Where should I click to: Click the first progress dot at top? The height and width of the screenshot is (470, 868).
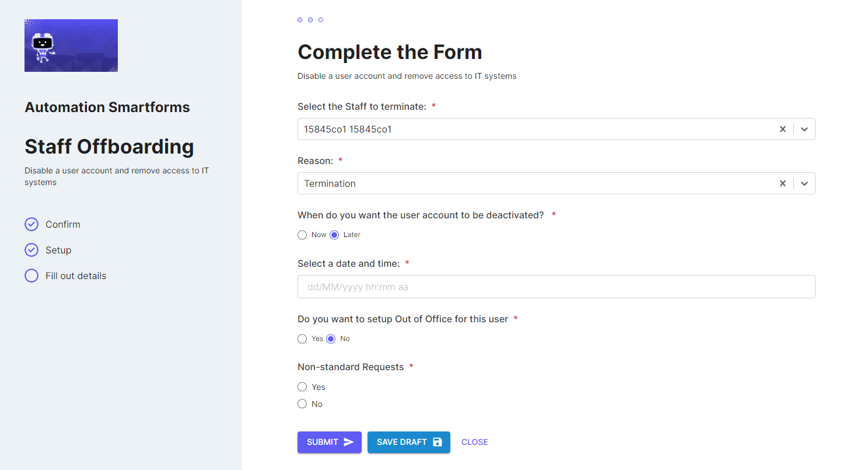point(300,20)
